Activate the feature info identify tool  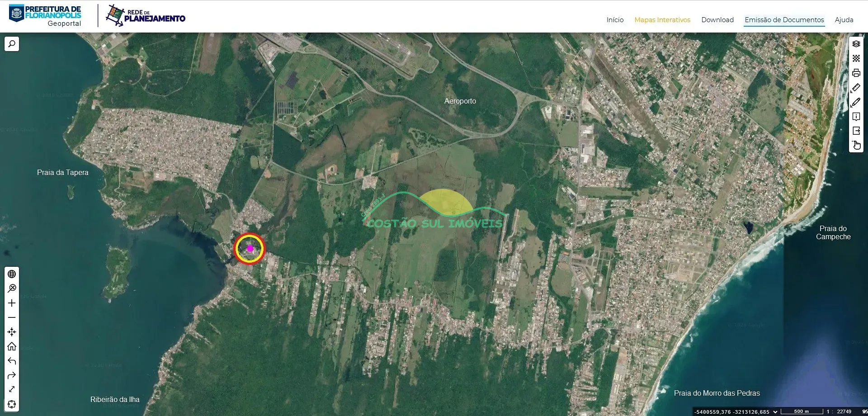tap(856, 116)
